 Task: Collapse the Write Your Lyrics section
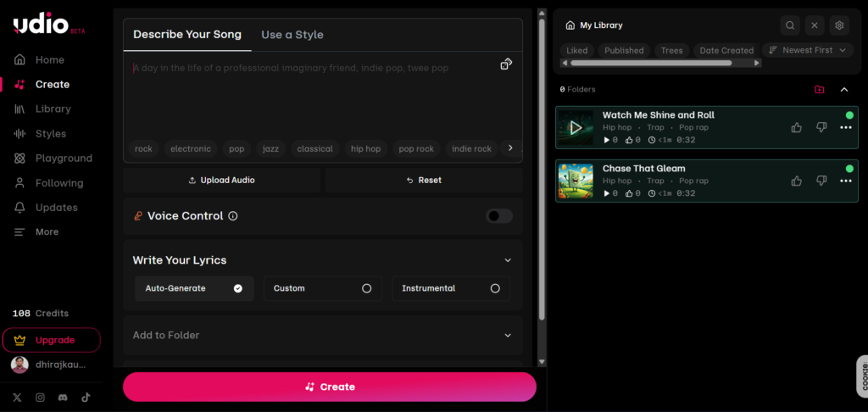coord(508,260)
